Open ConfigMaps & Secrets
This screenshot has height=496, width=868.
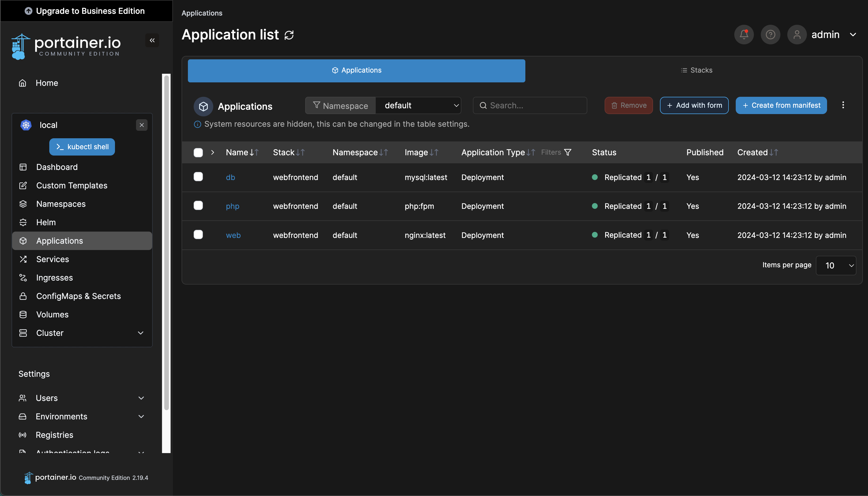pos(82,296)
